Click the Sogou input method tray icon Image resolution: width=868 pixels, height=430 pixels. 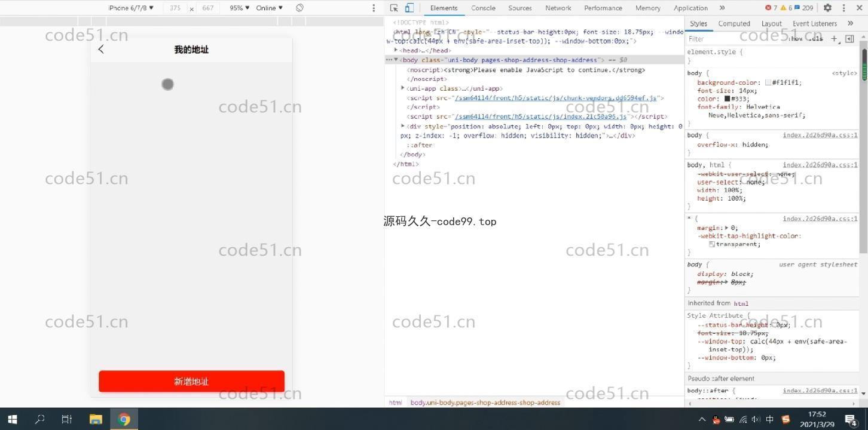pyautogui.click(x=786, y=419)
